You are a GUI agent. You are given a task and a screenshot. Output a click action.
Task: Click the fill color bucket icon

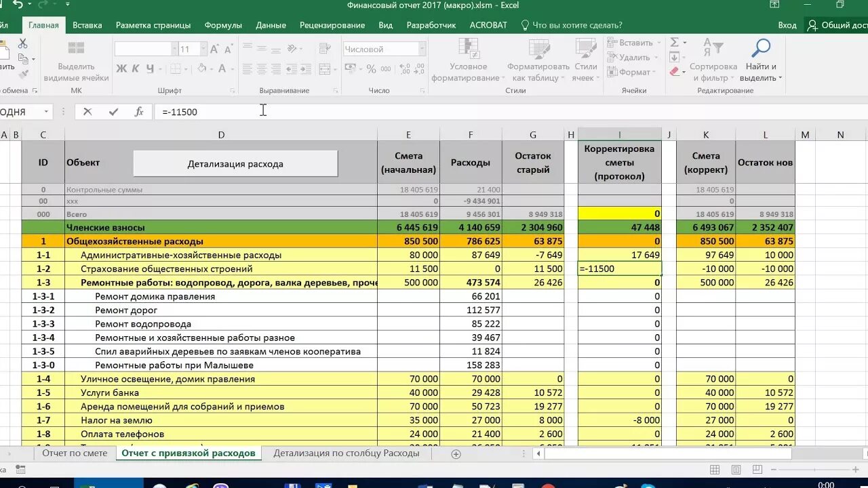[200, 69]
